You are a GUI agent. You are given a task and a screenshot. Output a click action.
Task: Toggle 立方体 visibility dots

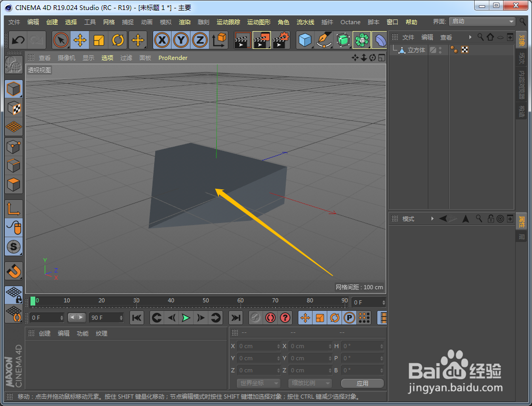pyautogui.click(x=440, y=50)
